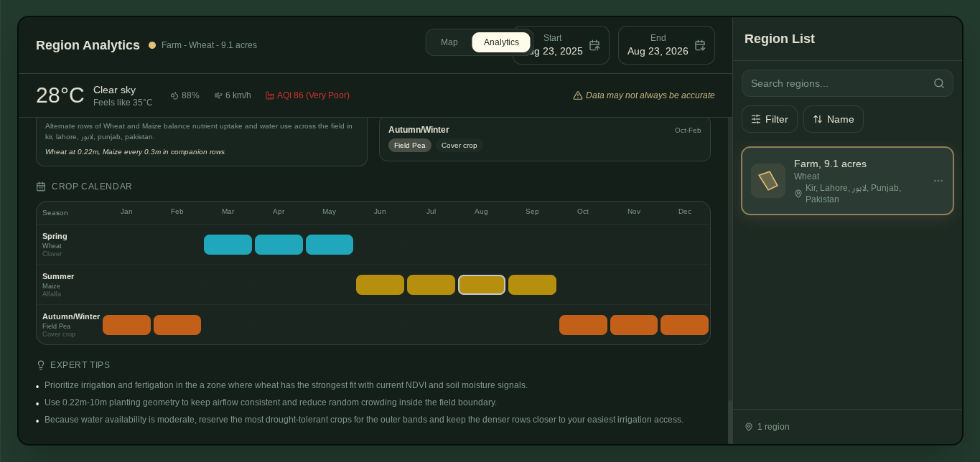Click the Clear sky weather label

tap(115, 90)
